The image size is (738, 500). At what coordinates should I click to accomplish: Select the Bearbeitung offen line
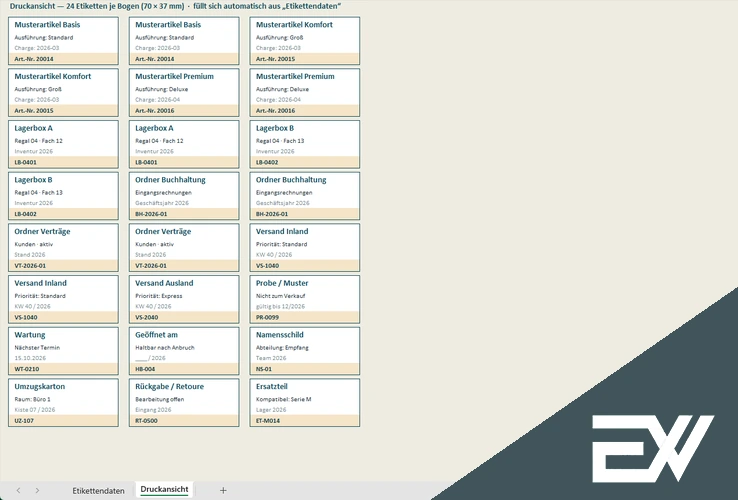coord(160,400)
